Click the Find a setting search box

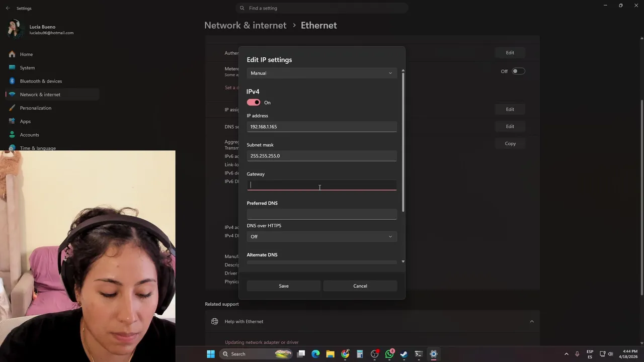click(x=321, y=8)
